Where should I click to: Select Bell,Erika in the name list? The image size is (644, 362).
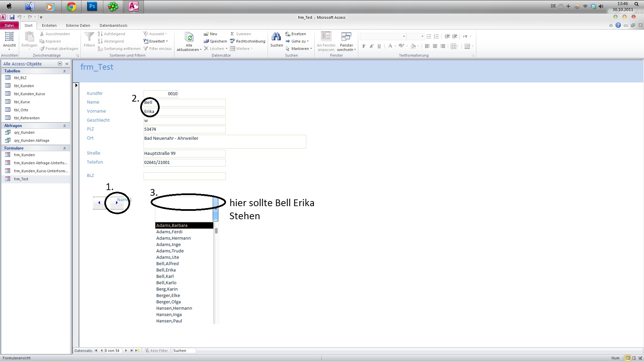(x=166, y=270)
